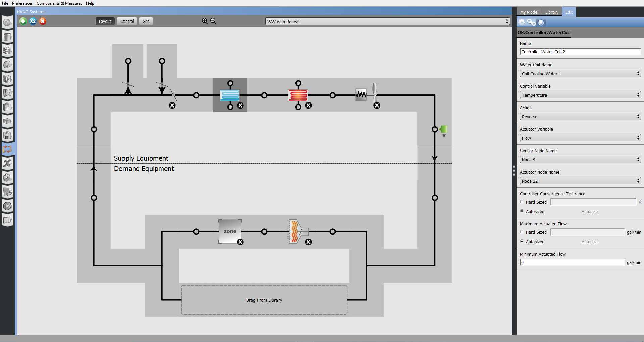Select the Autosized radio for Maximum Actuated Flow
Image resolution: width=644 pixels, height=342 pixels.
click(522, 241)
